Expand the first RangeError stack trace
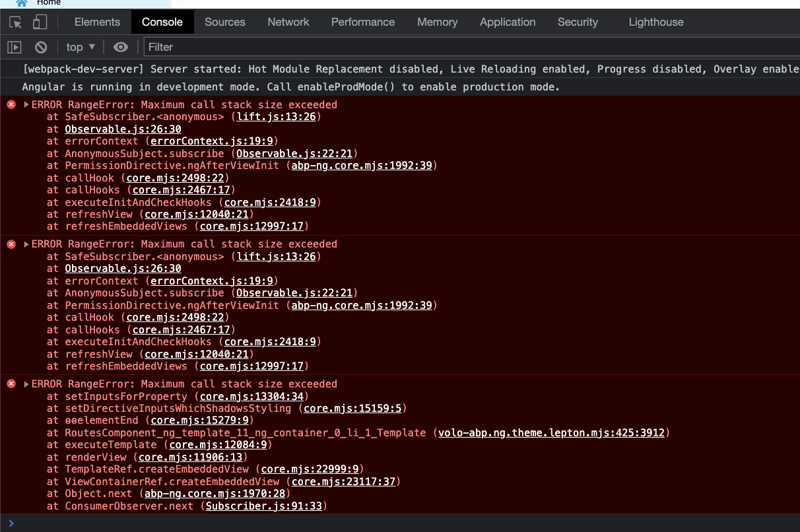Image resolution: width=800 pixels, height=532 pixels. click(26, 104)
